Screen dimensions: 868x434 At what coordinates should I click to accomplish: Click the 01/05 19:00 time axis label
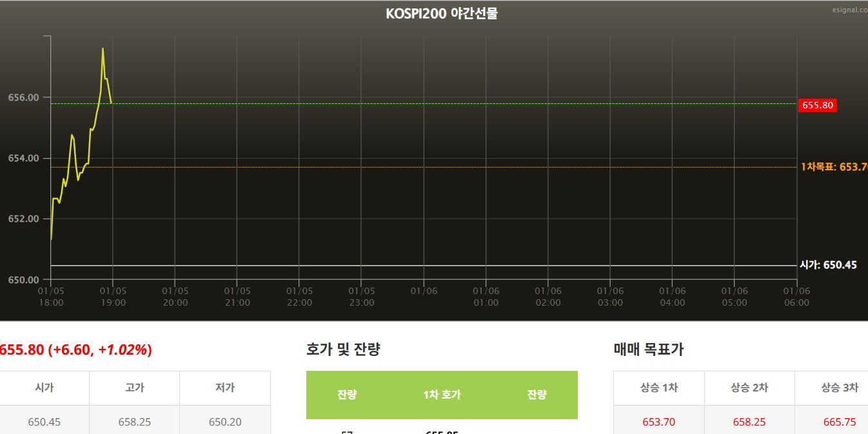pos(113,297)
